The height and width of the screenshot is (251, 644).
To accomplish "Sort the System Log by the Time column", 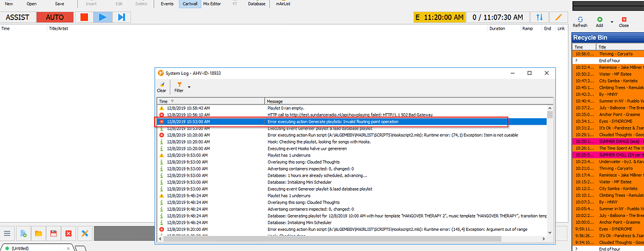I will [211, 101].
